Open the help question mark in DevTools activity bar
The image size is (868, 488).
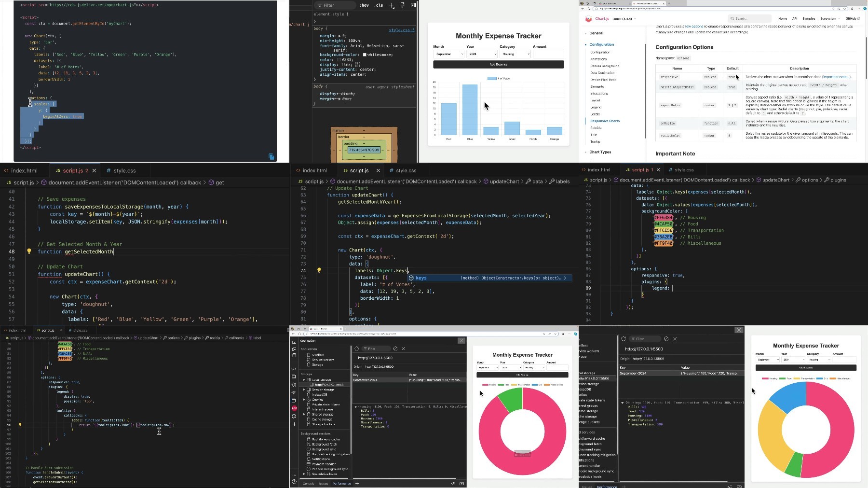click(x=294, y=481)
